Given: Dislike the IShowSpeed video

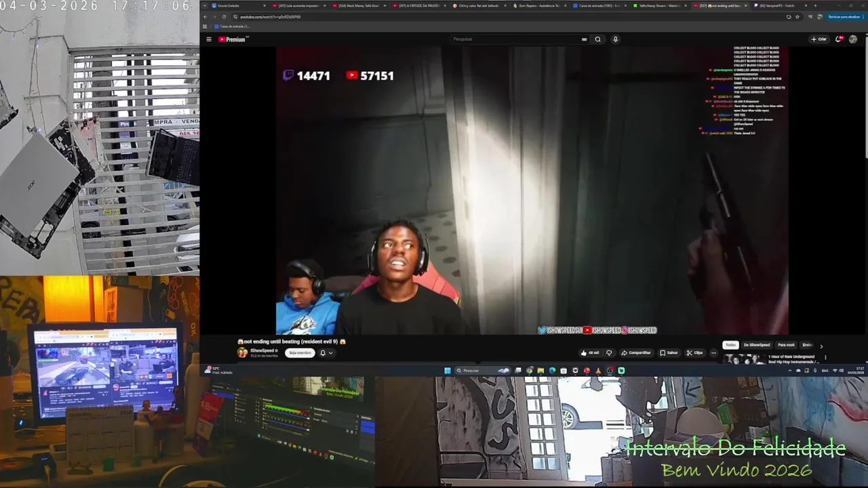Looking at the screenshot, I should (609, 352).
